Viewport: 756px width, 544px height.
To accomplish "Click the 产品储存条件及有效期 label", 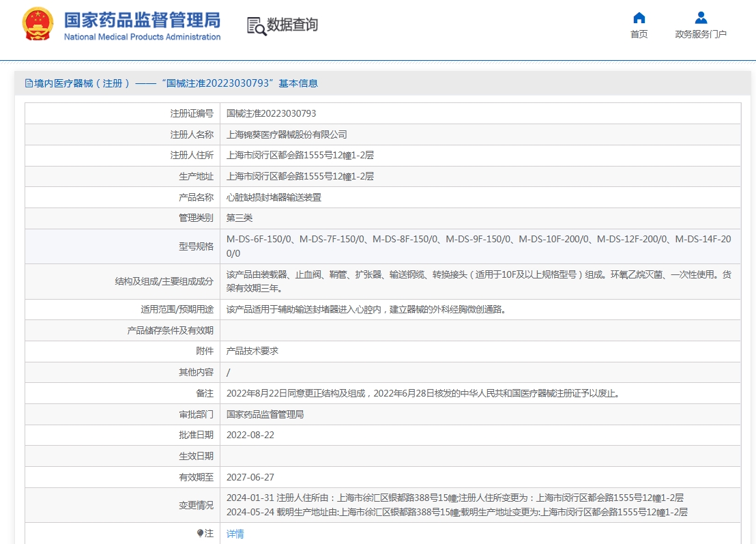I will click(170, 330).
